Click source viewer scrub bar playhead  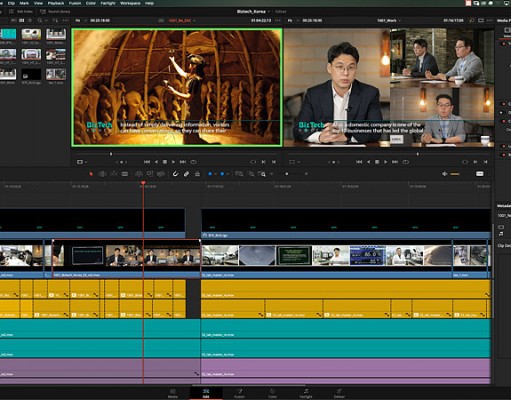click(111, 154)
